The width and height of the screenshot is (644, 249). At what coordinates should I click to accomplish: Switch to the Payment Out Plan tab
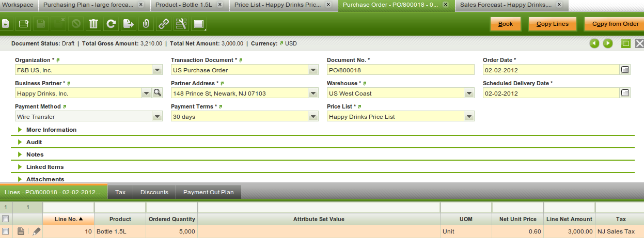coord(208,192)
